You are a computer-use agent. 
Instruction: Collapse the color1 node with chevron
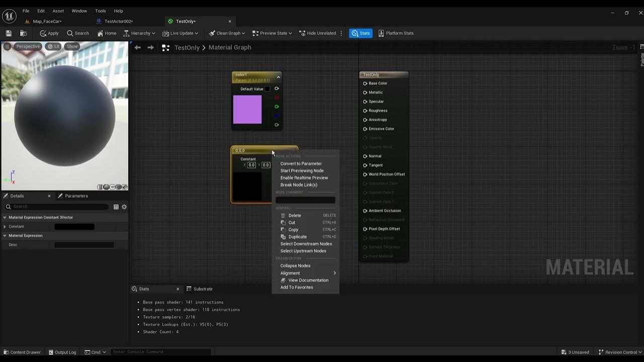(x=278, y=77)
